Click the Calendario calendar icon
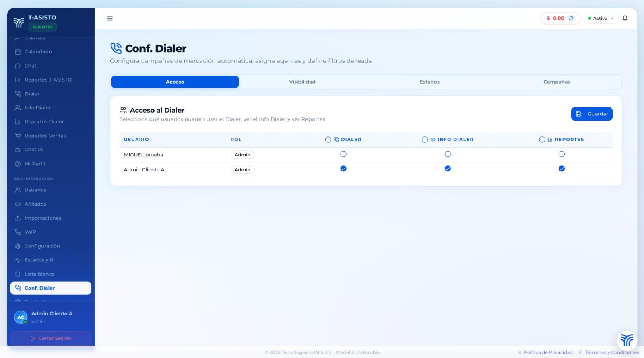 tap(18, 52)
